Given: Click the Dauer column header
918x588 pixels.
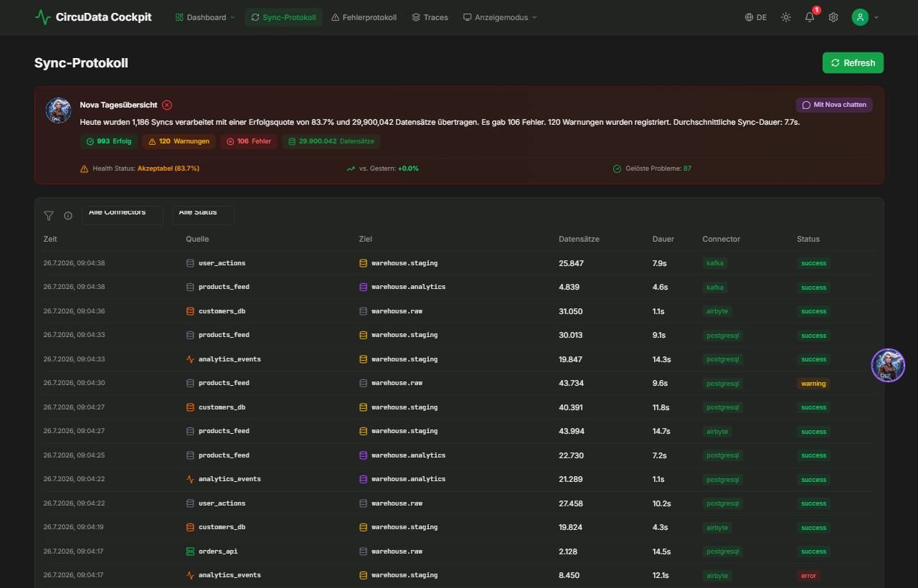Looking at the screenshot, I should (x=663, y=239).
